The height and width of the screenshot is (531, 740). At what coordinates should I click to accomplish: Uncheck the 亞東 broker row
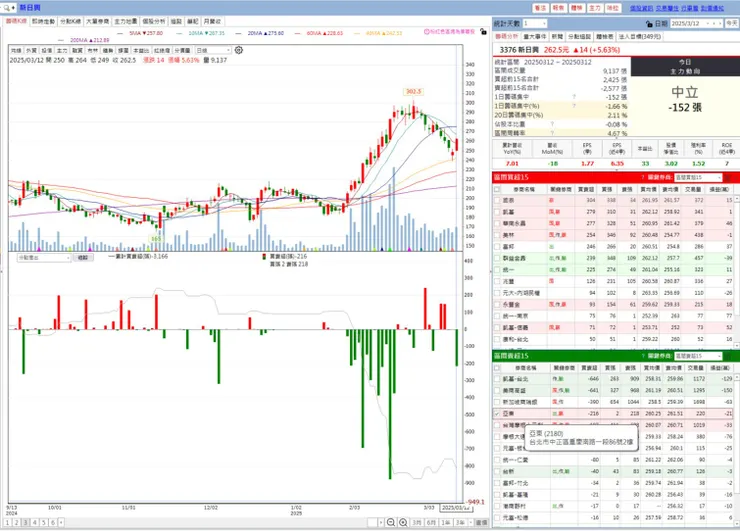pos(497,413)
